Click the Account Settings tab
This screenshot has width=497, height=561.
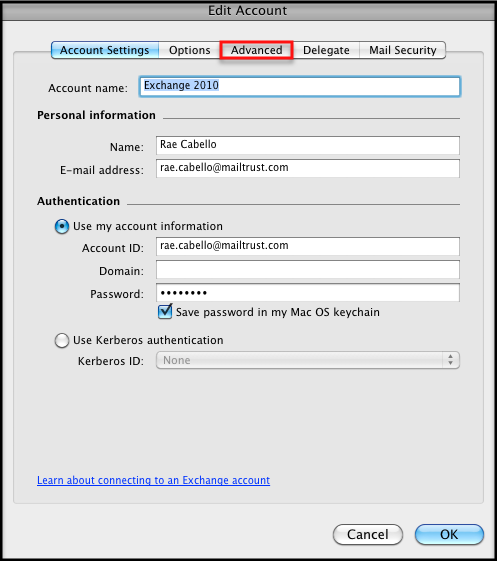pos(105,50)
